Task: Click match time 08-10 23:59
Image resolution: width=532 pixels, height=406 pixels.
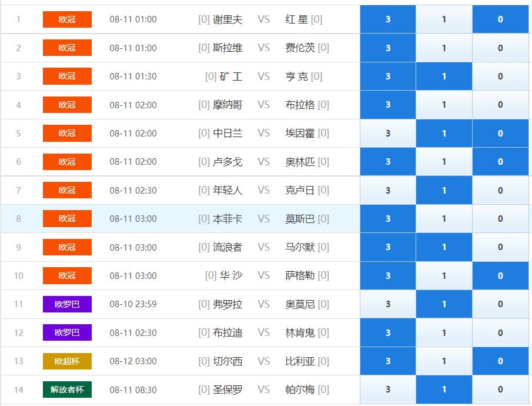Action: click(x=133, y=304)
